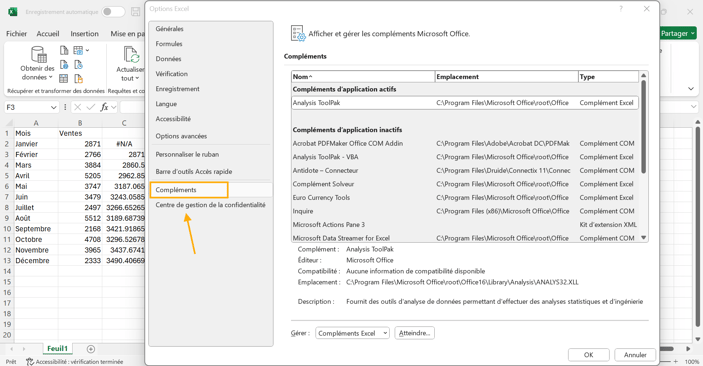
Task: Click the From Text/CSV file icon
Action: (x=64, y=50)
